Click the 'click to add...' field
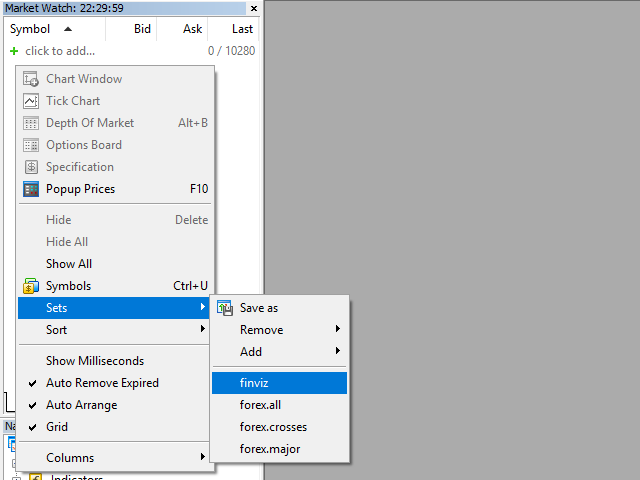Viewport: 640px width, 480px height. (60, 51)
